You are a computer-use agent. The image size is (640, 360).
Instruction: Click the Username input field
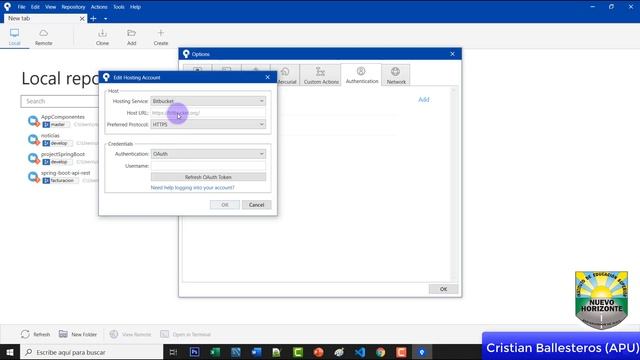tap(208, 166)
